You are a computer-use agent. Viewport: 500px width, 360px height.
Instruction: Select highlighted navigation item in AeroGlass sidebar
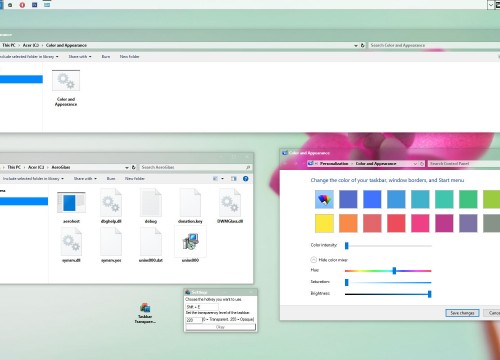[x=24, y=201]
